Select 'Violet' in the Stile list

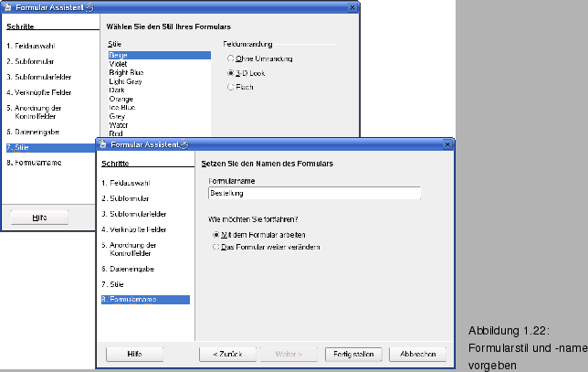click(x=119, y=63)
